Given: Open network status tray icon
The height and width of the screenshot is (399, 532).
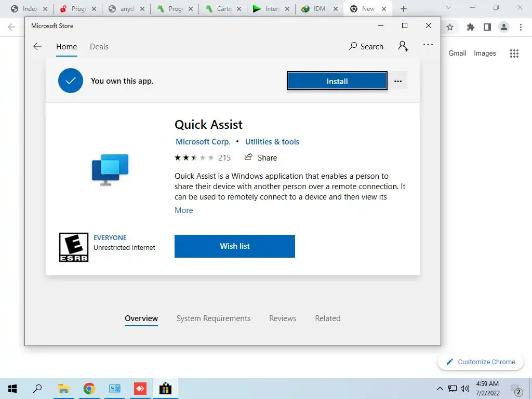Looking at the screenshot, I should click(x=453, y=389).
